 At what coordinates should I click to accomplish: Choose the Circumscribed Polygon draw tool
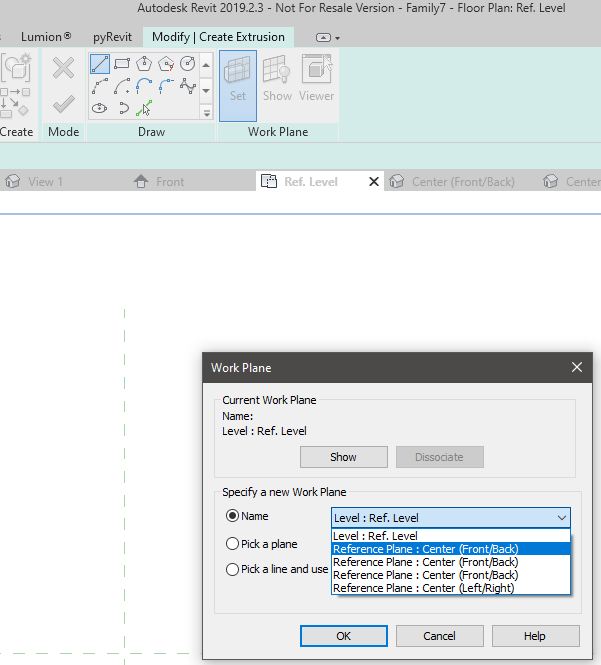click(x=166, y=64)
